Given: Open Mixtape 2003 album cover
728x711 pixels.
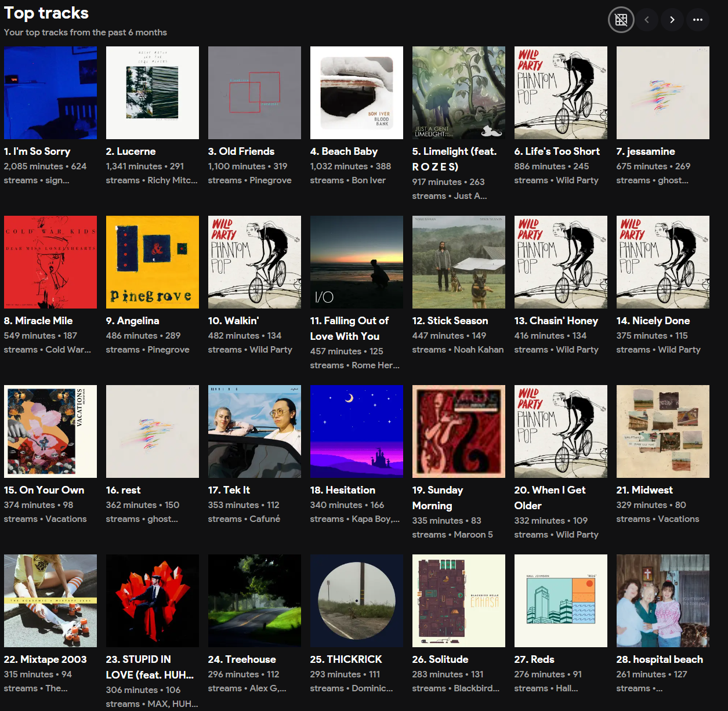Looking at the screenshot, I should 50,601.
